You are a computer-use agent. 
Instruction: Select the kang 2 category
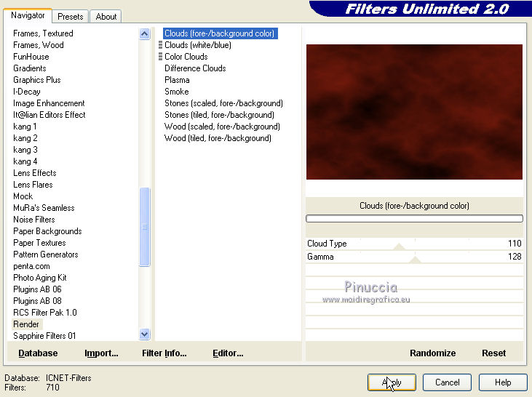click(x=25, y=138)
